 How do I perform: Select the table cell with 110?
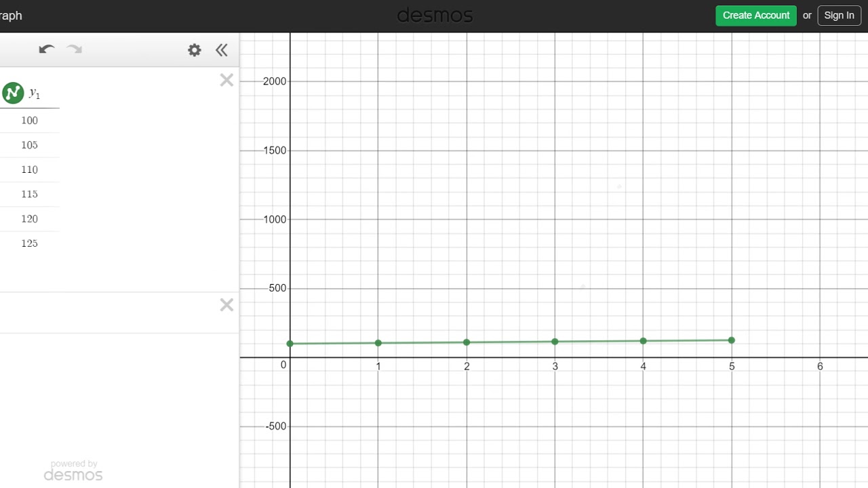(29, 169)
